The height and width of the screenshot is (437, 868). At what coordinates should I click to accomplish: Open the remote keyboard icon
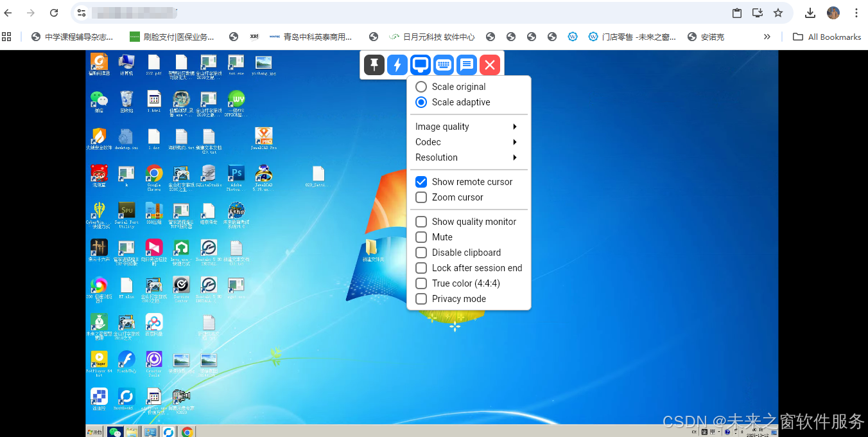click(444, 64)
